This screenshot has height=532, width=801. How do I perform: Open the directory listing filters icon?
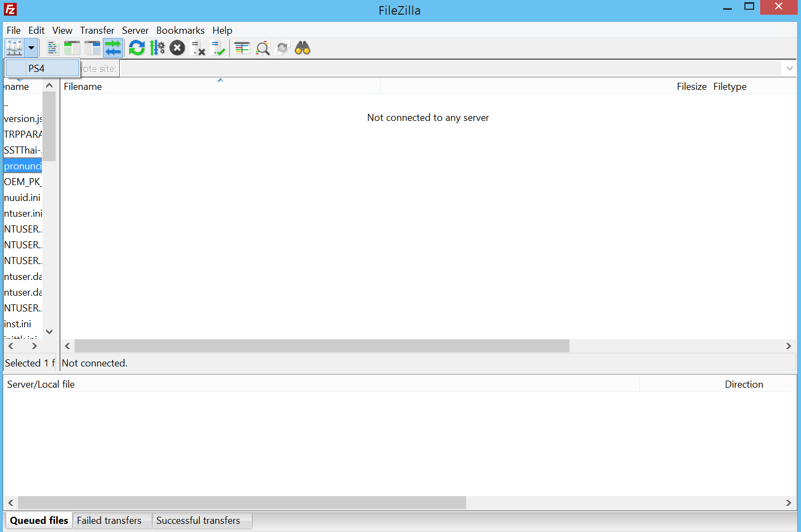click(x=242, y=48)
